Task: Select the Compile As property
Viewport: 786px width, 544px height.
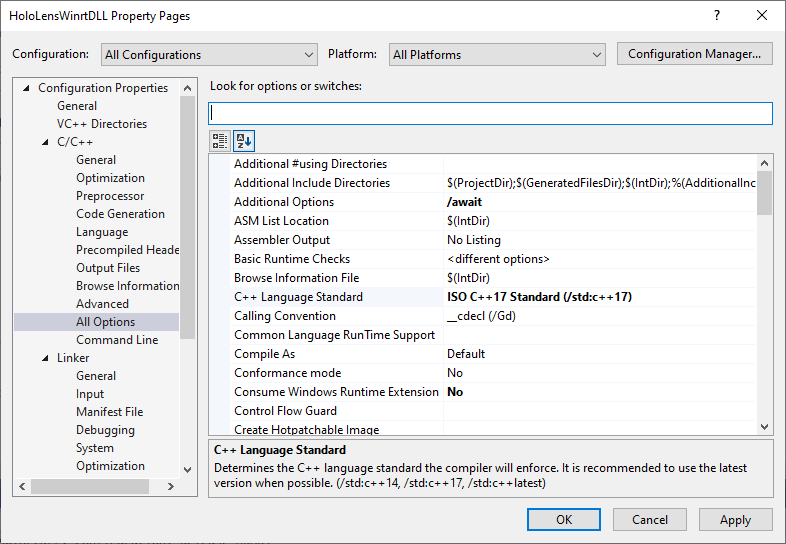Action: 264,354
